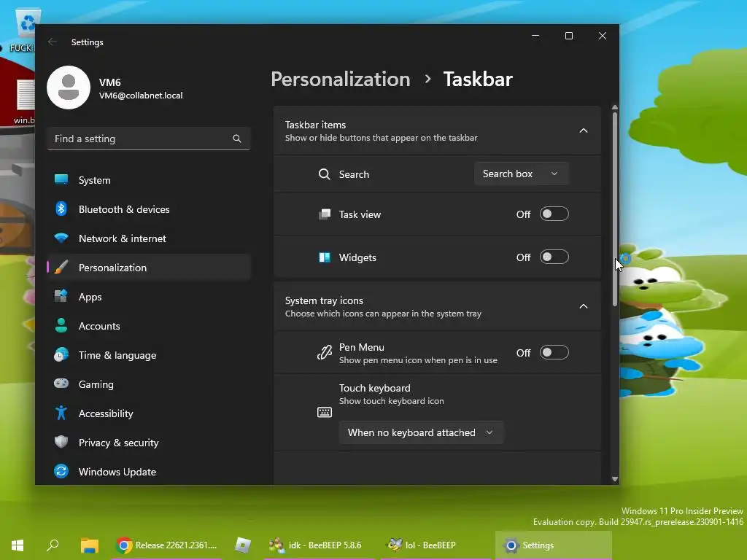The width and height of the screenshot is (747, 560).
Task: Open Accessibility settings page
Action: click(x=149, y=413)
